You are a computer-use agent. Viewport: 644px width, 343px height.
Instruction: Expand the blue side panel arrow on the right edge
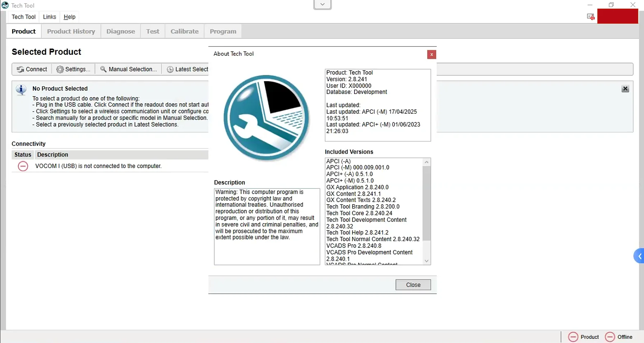tap(639, 256)
